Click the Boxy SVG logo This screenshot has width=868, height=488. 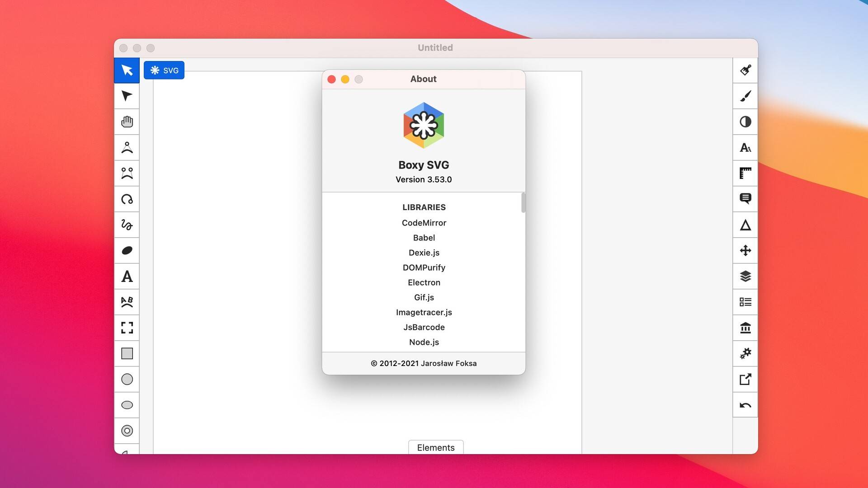tap(424, 125)
